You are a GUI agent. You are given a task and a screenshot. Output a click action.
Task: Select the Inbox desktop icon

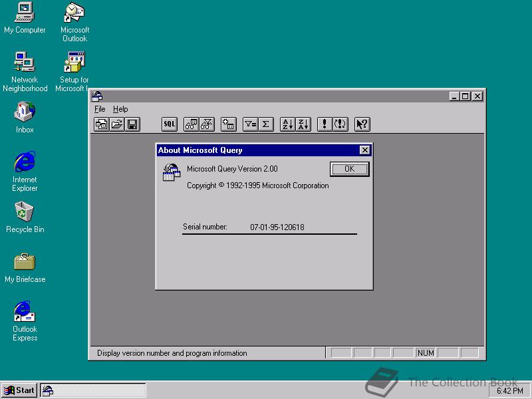click(x=25, y=117)
